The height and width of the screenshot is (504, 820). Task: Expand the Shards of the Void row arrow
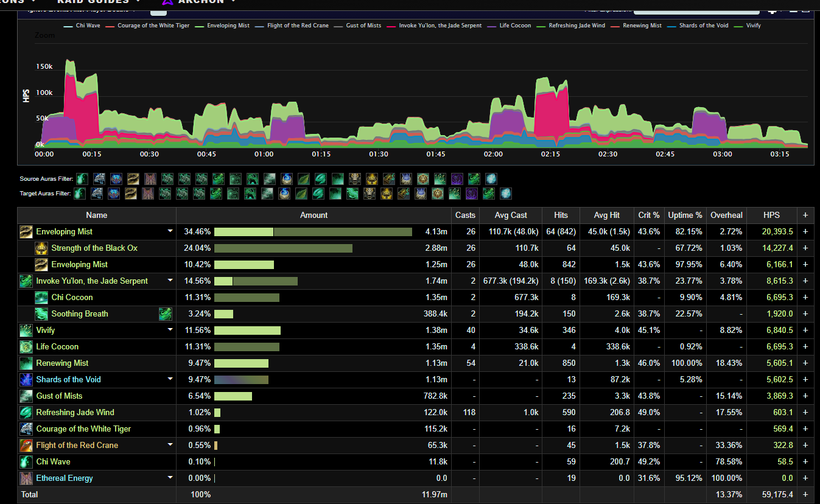170,380
